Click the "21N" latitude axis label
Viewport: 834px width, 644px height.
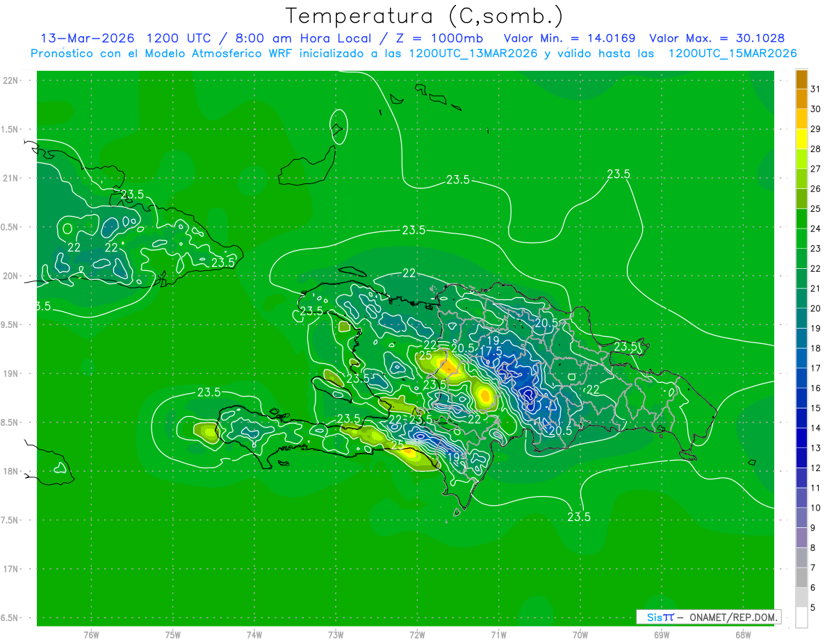(11, 179)
